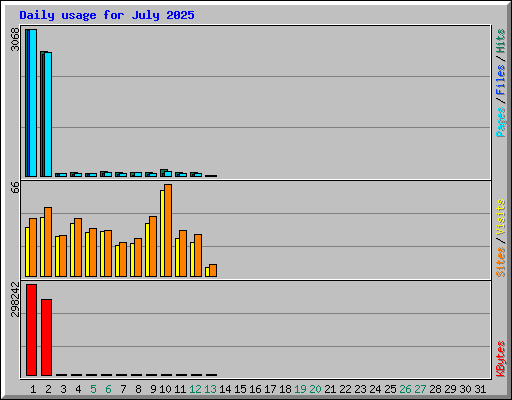512x400 pixels.
Task: Click the red KBytes legend label
Action: pos(501,359)
